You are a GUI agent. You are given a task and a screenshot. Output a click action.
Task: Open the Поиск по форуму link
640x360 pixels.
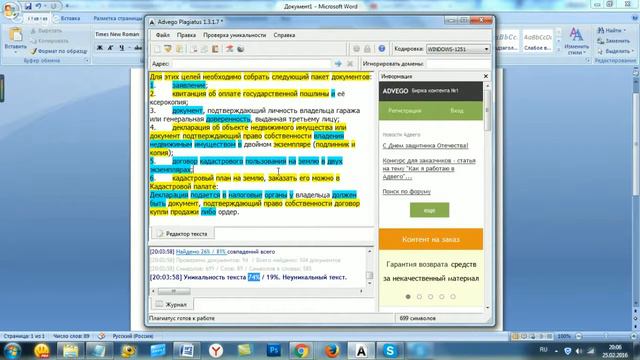tap(407, 191)
